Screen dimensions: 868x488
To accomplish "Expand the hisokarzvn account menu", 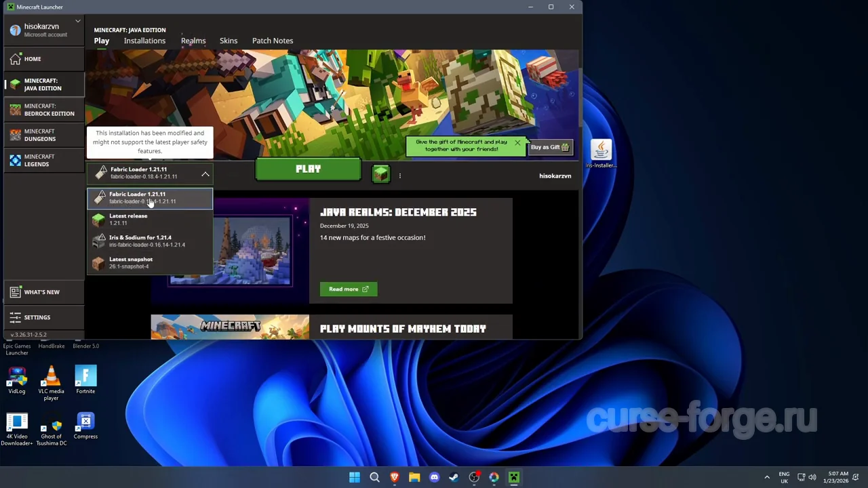I will click(78, 22).
